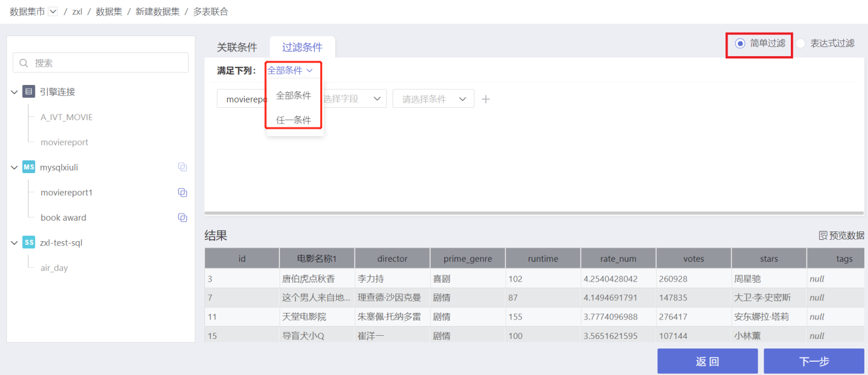
Task: Click the copy icon next to moviereport1
Action: point(182,192)
